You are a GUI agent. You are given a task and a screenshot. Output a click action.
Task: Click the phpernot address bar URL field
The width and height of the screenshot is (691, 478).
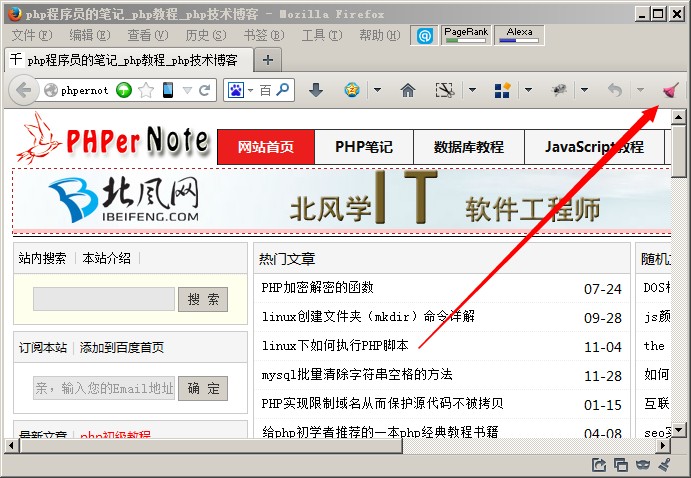click(84, 90)
